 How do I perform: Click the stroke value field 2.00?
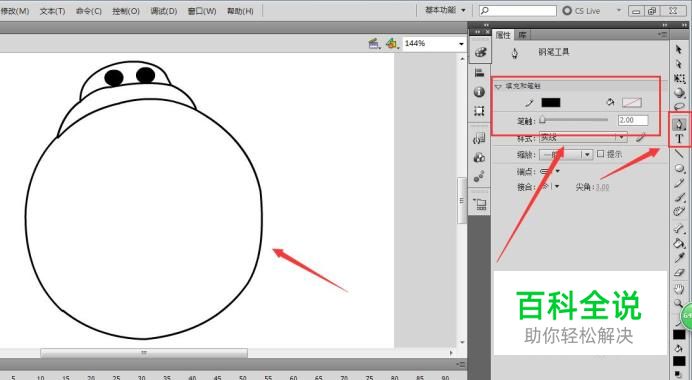click(633, 120)
